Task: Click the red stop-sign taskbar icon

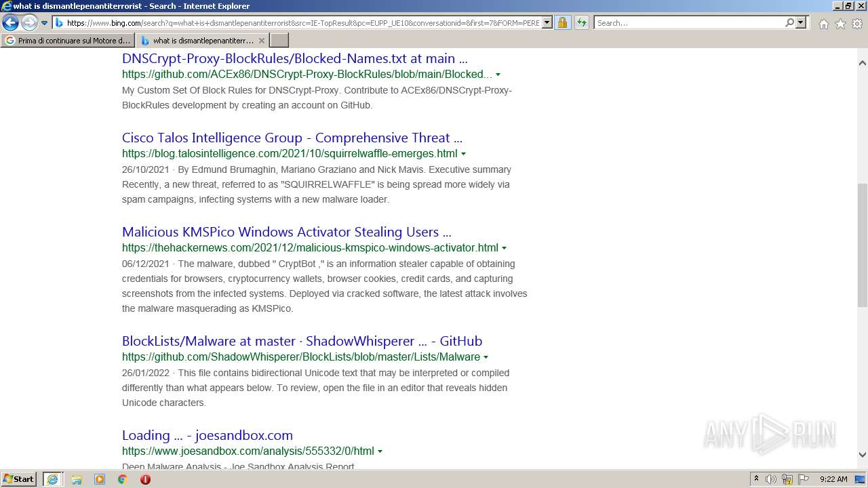Action: 145,479
